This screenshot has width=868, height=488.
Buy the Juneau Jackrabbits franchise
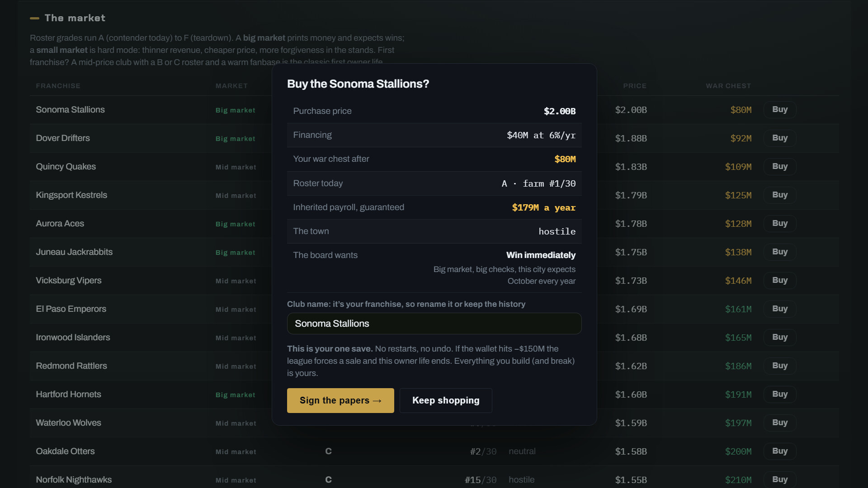pyautogui.click(x=780, y=252)
